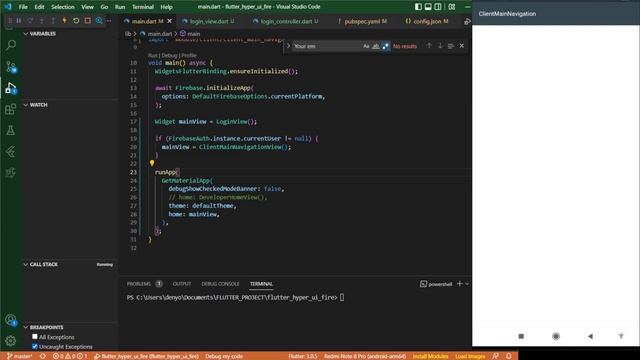Image resolution: width=640 pixels, height=360 pixels.
Task: Open notifications bell in status bar
Action: click(509, 356)
